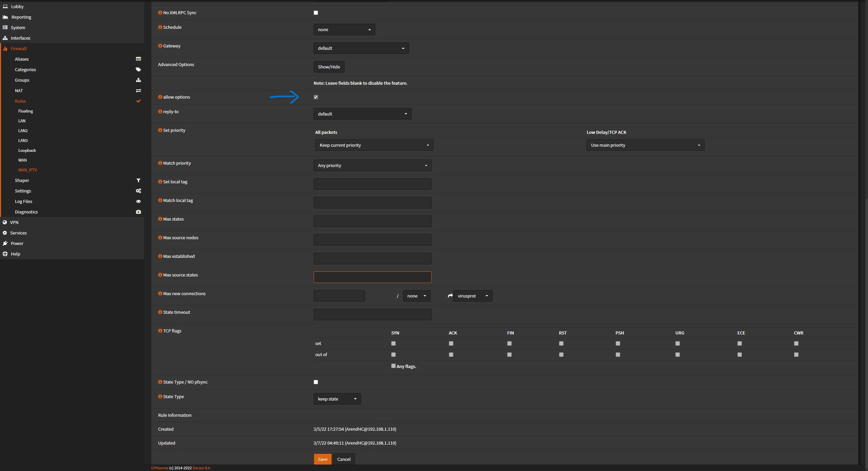
Task: Uncheck the allow options checkbox
Action: tap(316, 97)
